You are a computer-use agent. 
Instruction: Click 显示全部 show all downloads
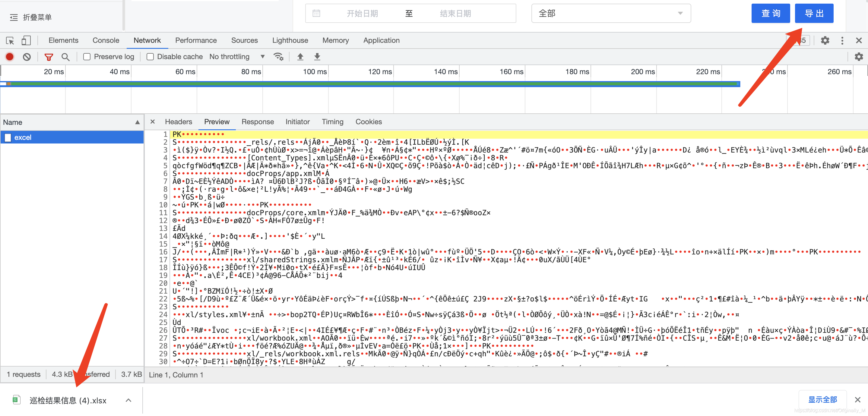(x=822, y=399)
